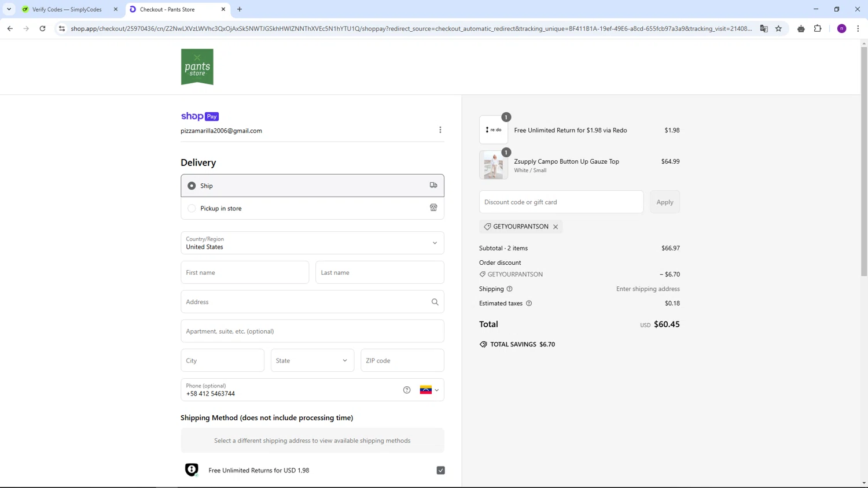
Task: Click the translate page icon
Action: pyautogui.click(x=764, y=28)
